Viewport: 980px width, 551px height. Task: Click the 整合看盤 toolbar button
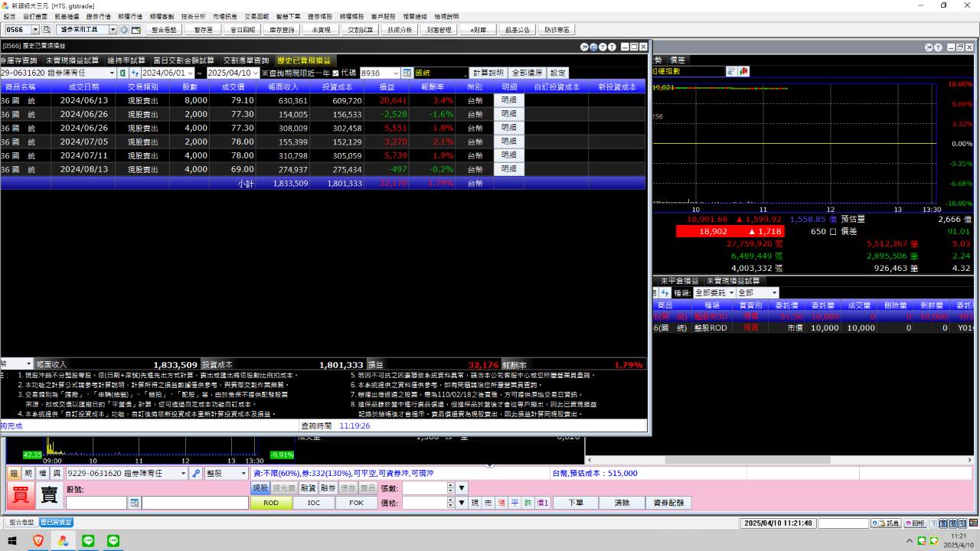163,30
